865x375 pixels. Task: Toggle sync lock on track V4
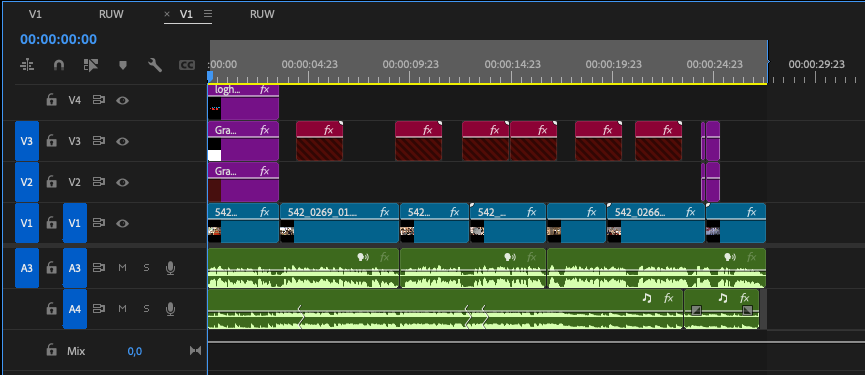point(99,100)
